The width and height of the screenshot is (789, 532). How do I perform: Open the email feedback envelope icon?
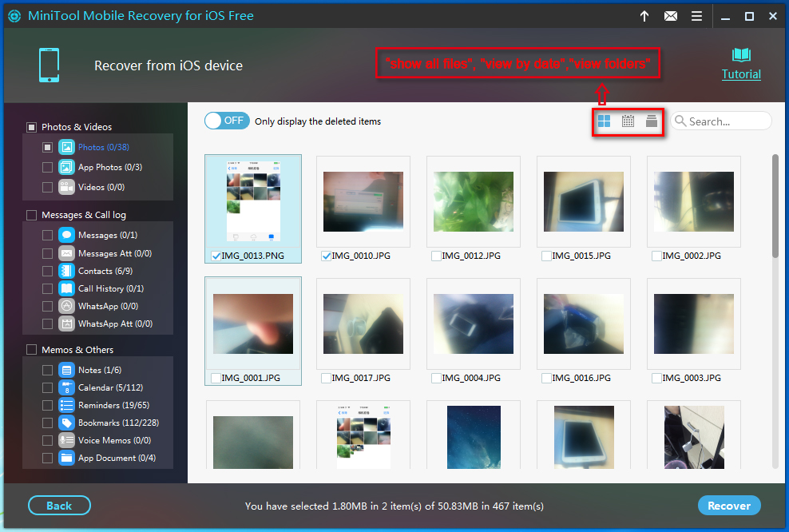pyautogui.click(x=671, y=16)
